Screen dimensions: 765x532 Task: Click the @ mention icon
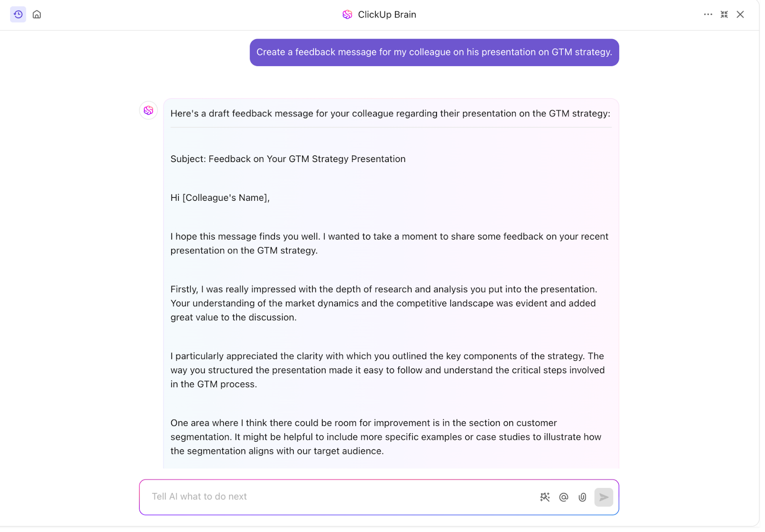coord(564,497)
